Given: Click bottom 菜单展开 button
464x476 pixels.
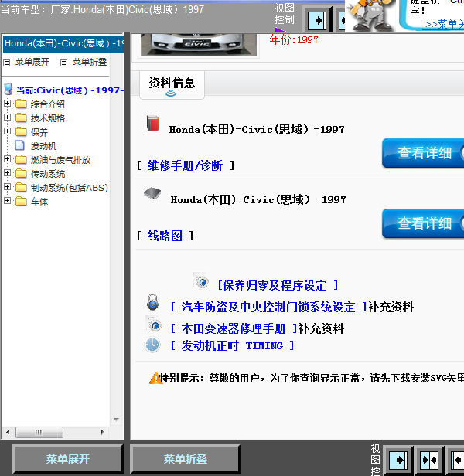Looking at the screenshot, I should pos(67,459).
